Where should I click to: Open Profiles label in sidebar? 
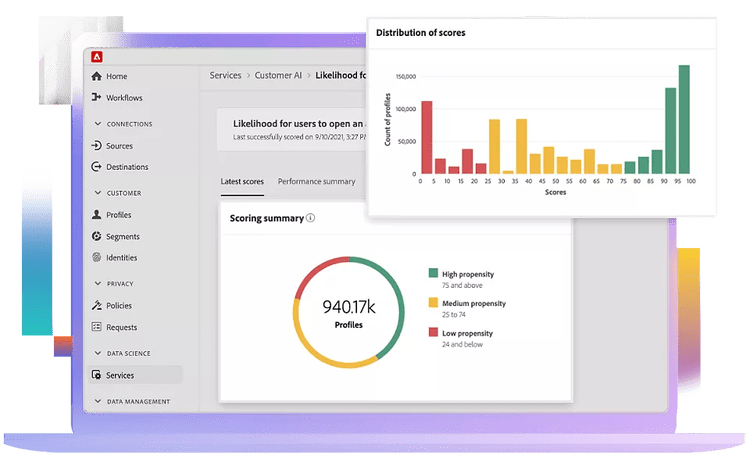click(x=119, y=215)
